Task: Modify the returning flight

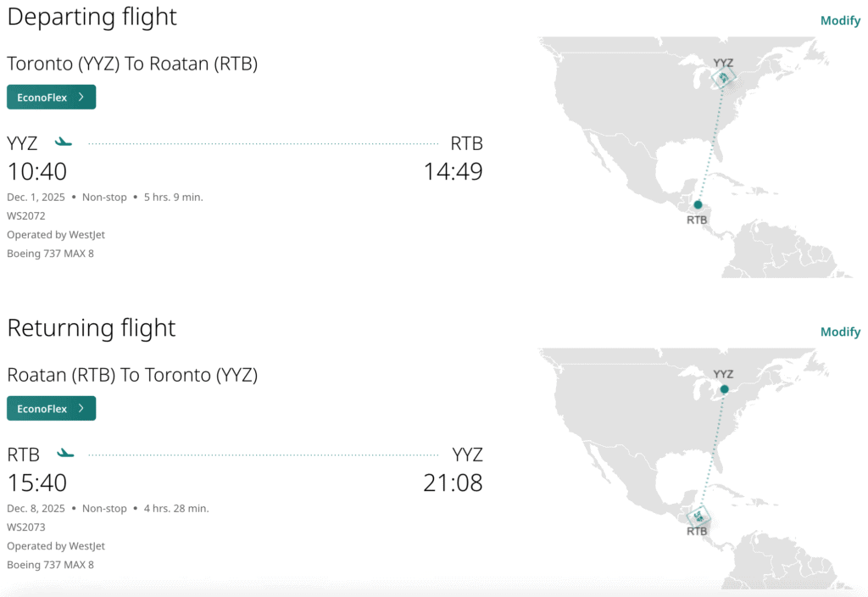Action: click(x=840, y=332)
